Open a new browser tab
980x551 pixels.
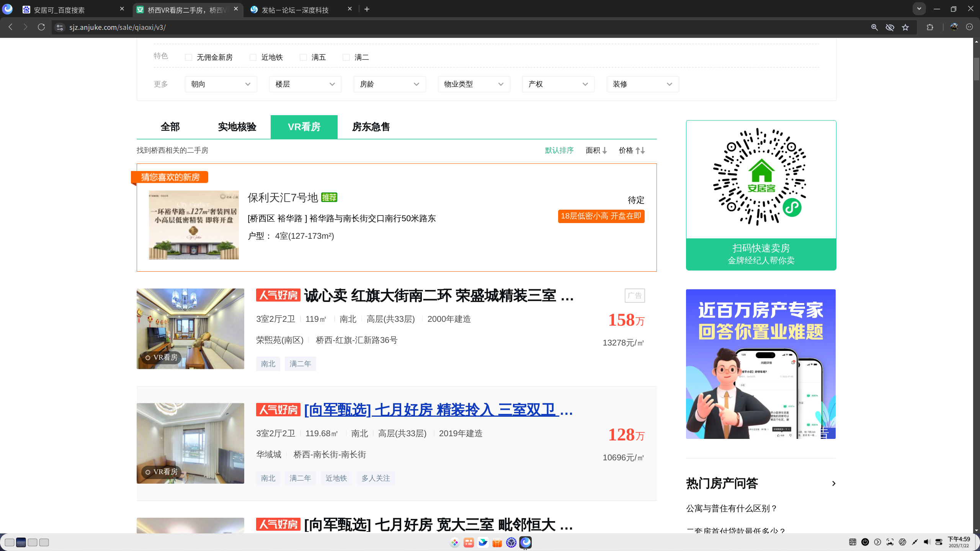367,9
